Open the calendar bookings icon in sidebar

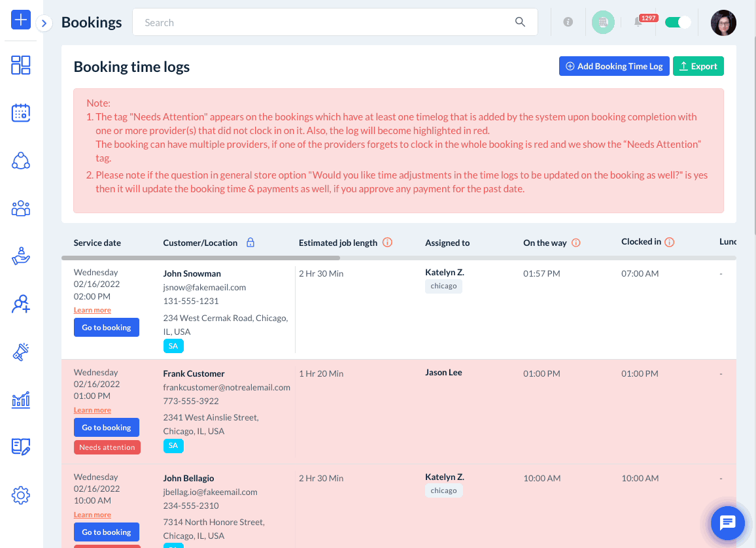[21, 112]
